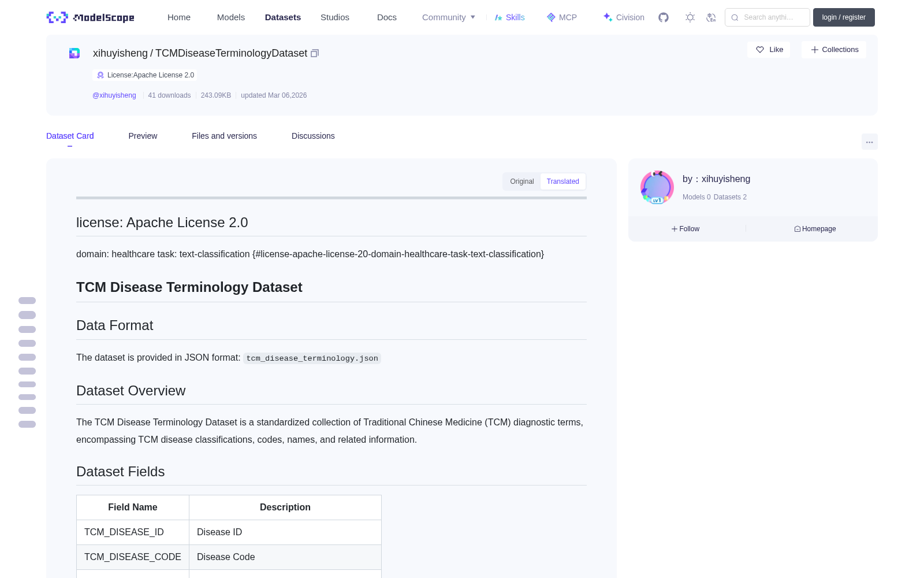This screenshot has width=924, height=578.
Task: Click the Models 0 stat
Action: (x=696, y=197)
